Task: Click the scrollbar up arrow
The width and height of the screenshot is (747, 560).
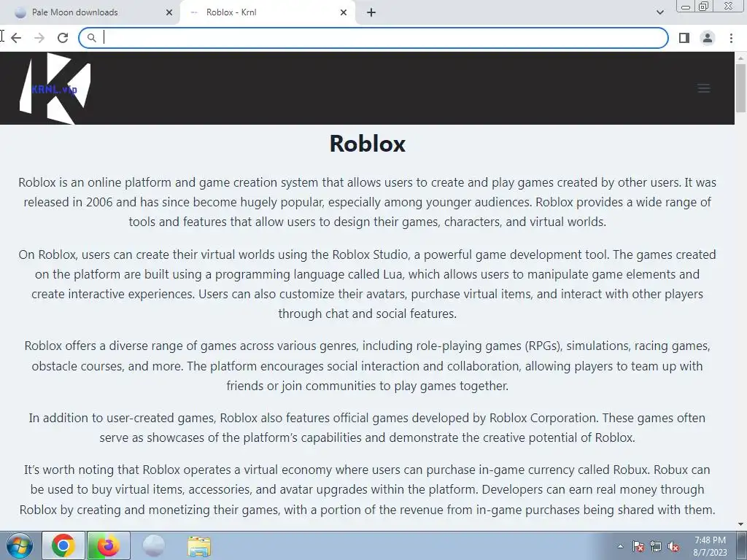Action: (x=740, y=58)
